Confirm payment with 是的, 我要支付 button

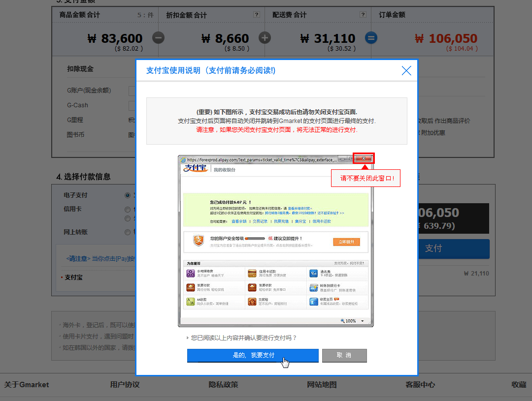(253, 355)
